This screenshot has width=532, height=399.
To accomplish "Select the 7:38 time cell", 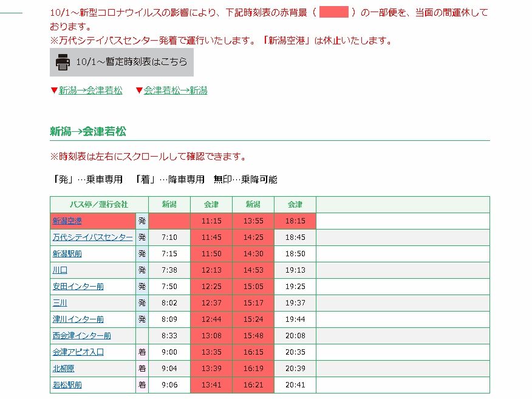I will pos(169,270).
